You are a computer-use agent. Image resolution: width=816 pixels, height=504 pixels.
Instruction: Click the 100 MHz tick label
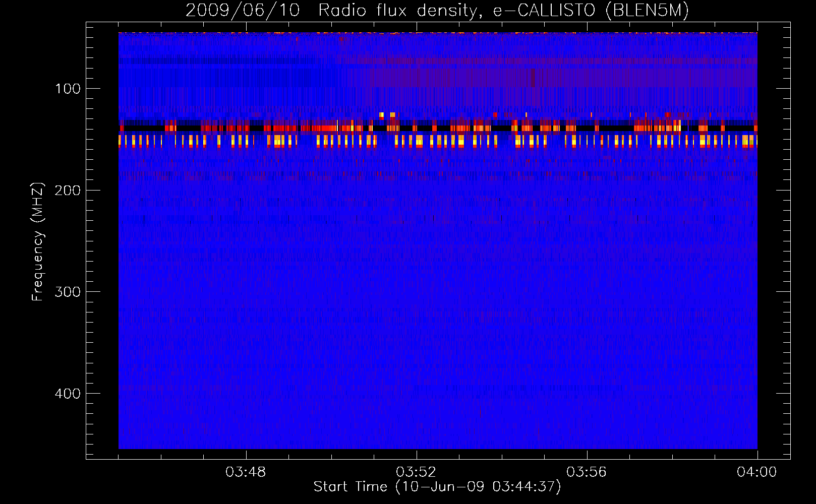tap(68, 89)
